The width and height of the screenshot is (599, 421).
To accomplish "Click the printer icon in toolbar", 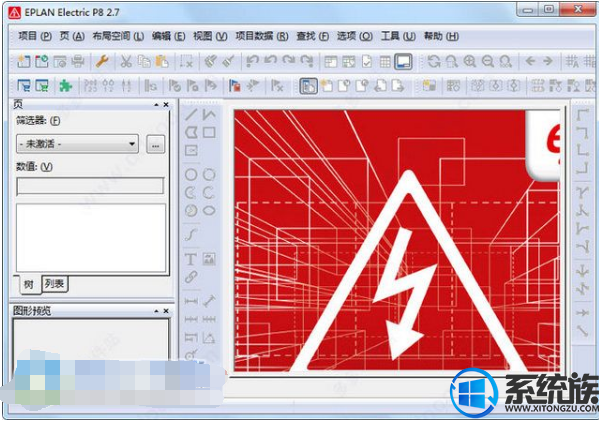I will click(x=78, y=61).
